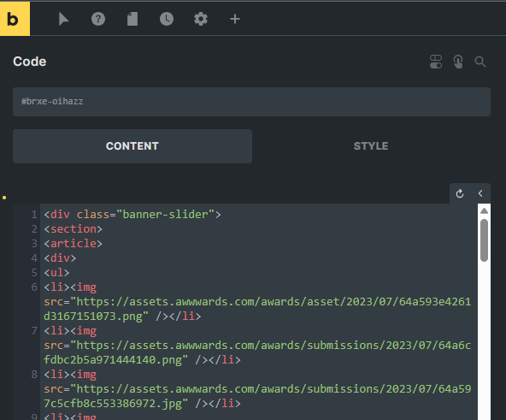506x420 pixels.
Task: Switch to the STYLE tab
Action: (x=371, y=146)
